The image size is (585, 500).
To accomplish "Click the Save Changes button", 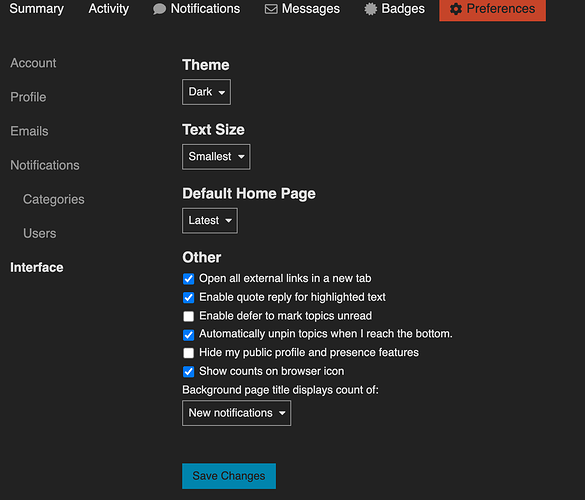I will (x=229, y=476).
